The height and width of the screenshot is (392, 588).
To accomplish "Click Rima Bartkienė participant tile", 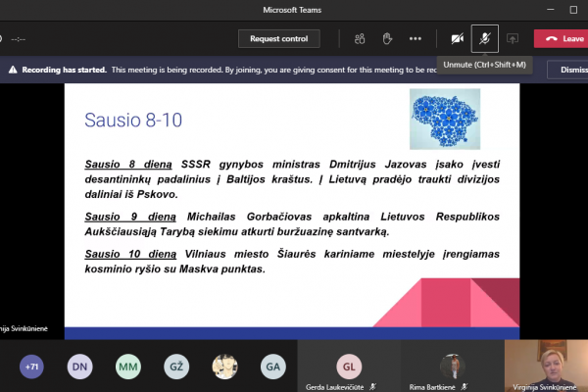I will (x=453, y=367).
